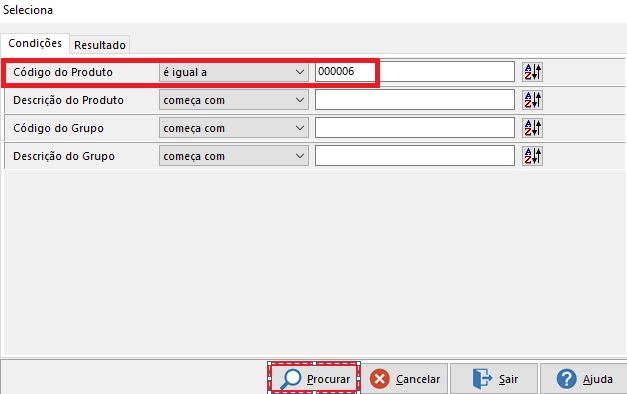Viewport: 627px width, 394px height.
Task: Open the Código do Grupo condition dropdown
Action: (234, 128)
